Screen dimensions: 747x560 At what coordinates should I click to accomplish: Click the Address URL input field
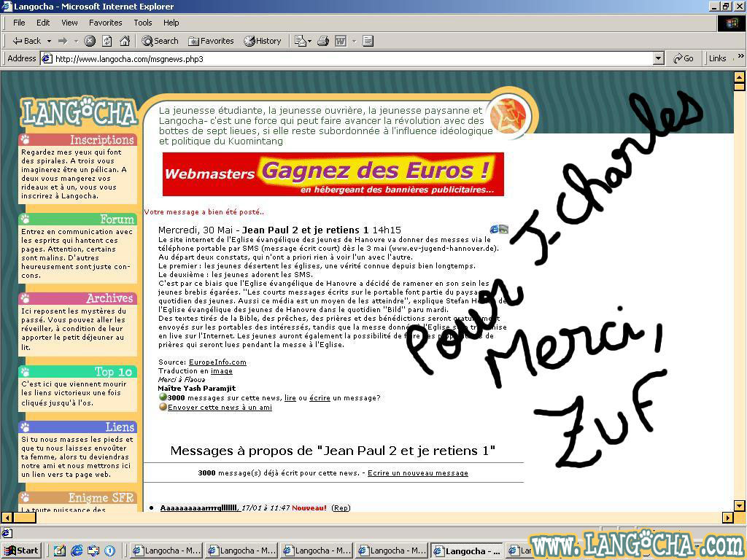tap(350, 58)
